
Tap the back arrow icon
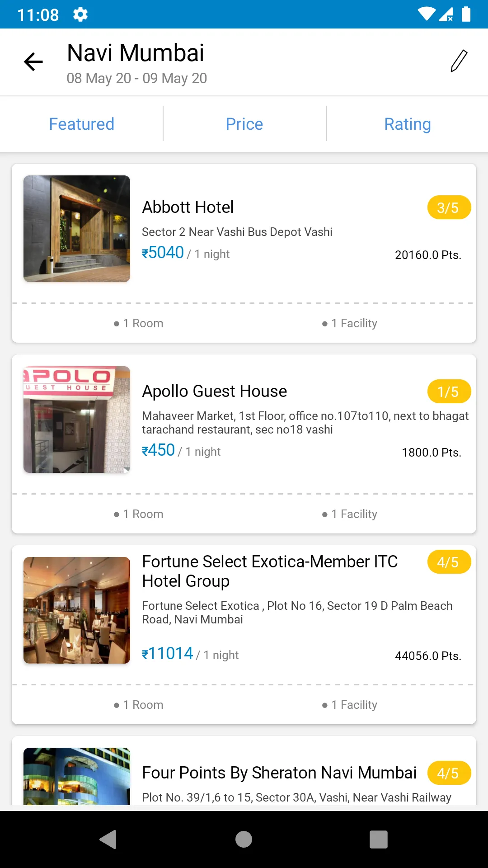33,62
